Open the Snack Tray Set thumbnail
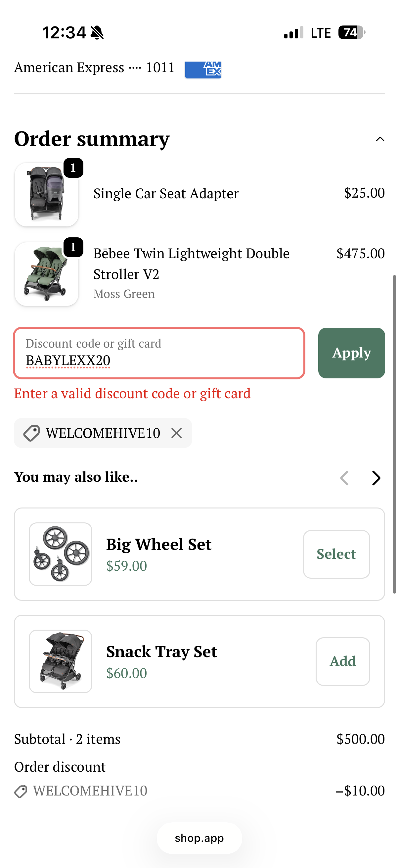 (61, 661)
